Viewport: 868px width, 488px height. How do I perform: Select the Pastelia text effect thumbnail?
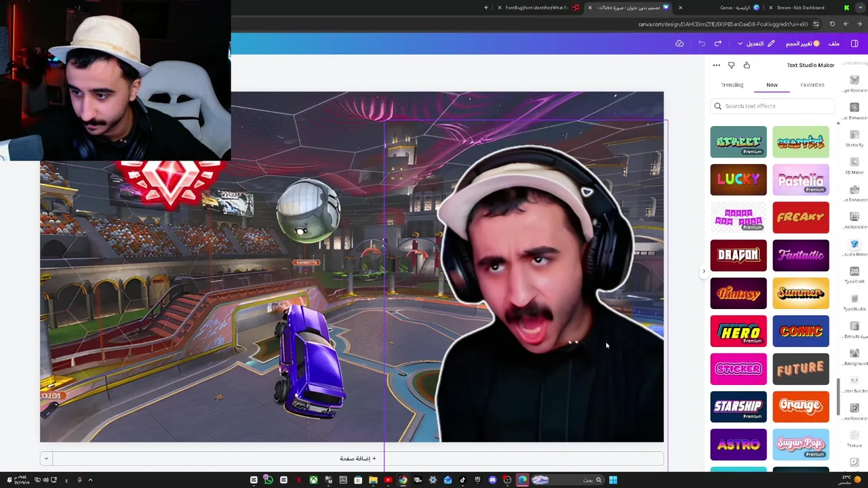pyautogui.click(x=801, y=180)
